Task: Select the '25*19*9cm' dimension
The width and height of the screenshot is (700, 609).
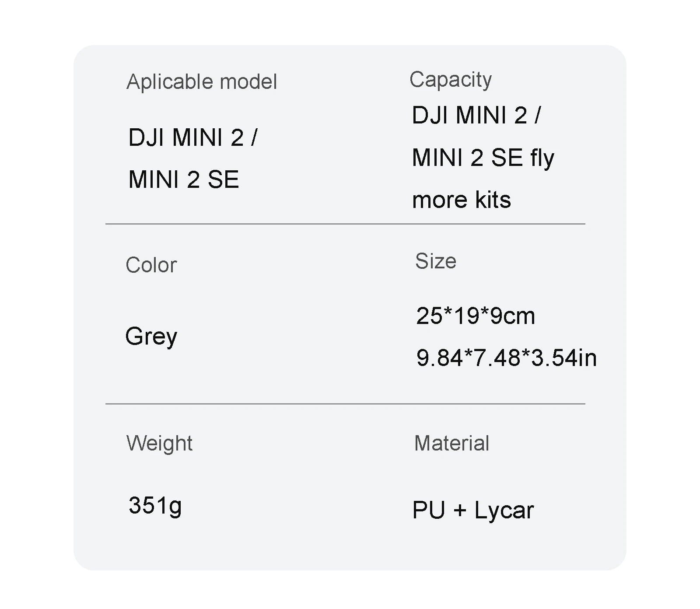Action: point(476,316)
